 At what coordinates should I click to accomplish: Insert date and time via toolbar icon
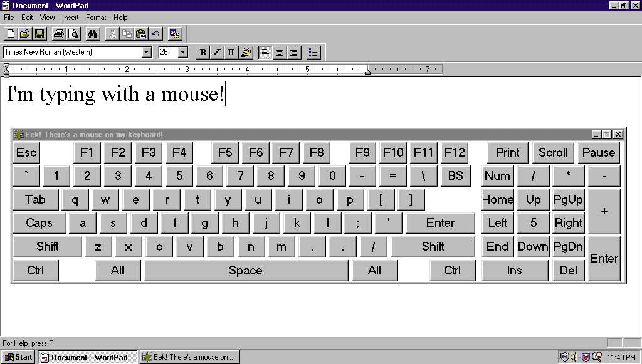175,34
